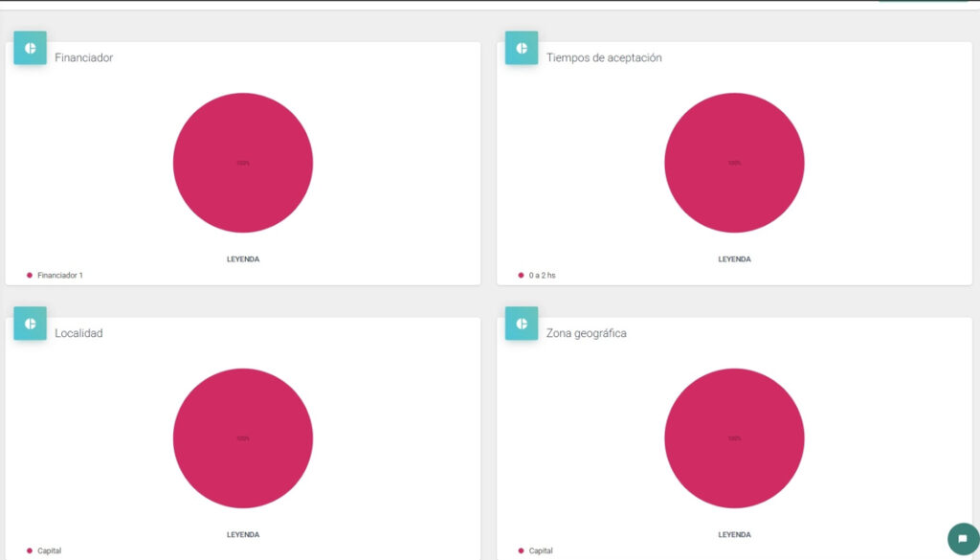Click the Financiador card pie chart icon
This screenshot has height=560, width=980.
(30, 48)
